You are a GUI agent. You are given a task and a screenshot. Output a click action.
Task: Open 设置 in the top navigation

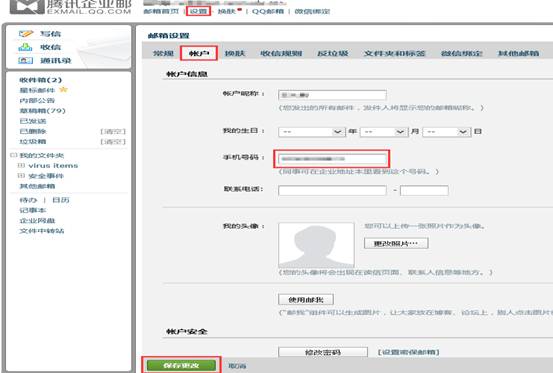tap(198, 11)
